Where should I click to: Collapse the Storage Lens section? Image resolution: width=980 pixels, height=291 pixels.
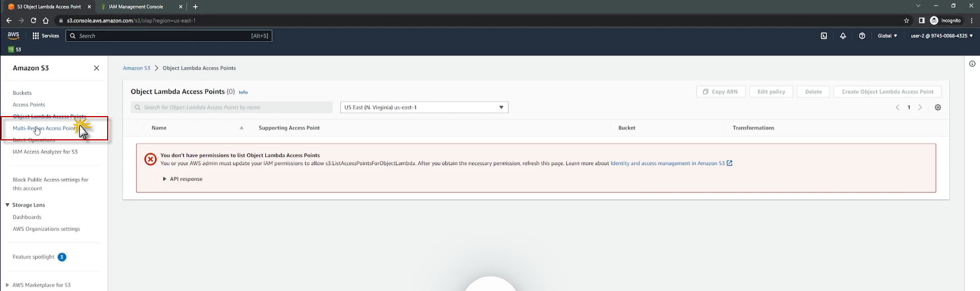coord(7,205)
